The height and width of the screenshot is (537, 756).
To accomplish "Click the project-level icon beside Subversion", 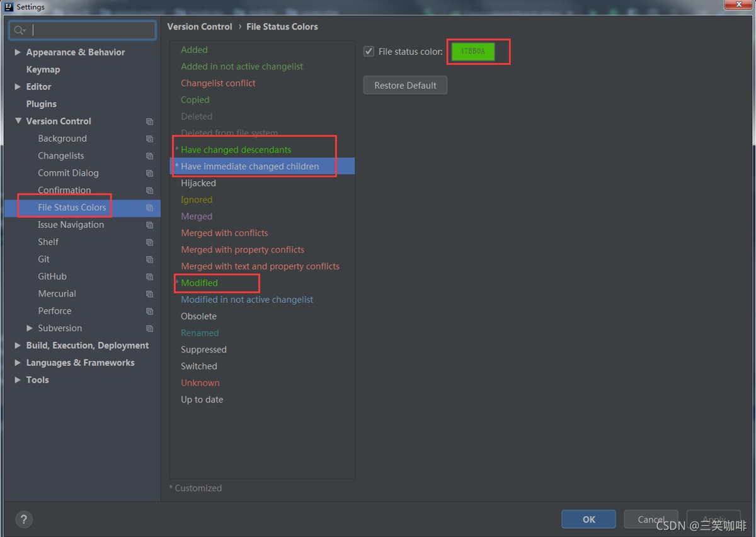I will 149,329.
